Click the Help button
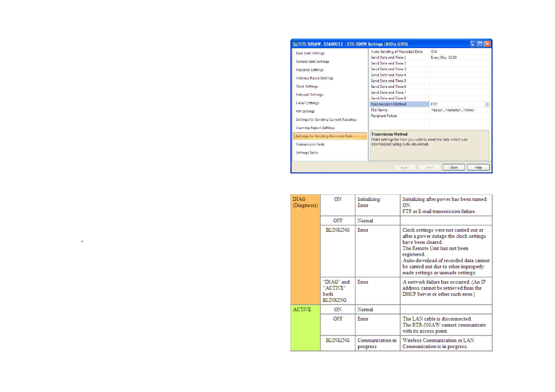Viewport: 555px width, 392px height. click(x=478, y=168)
